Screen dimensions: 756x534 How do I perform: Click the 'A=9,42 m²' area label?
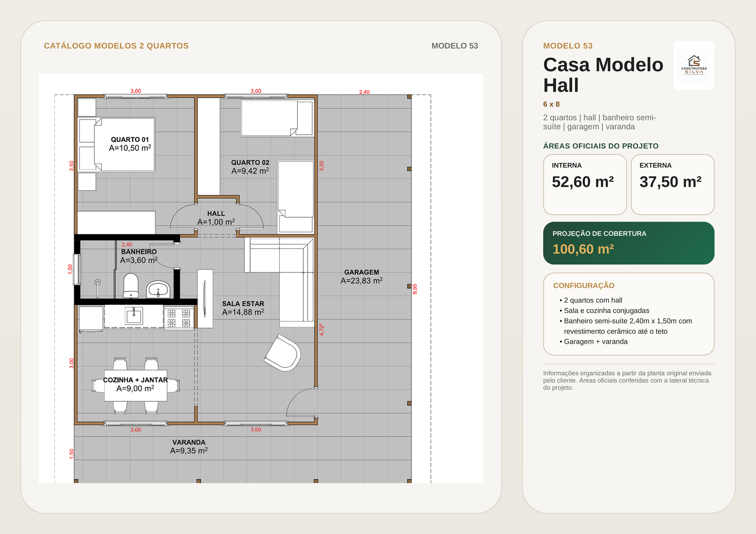click(250, 171)
